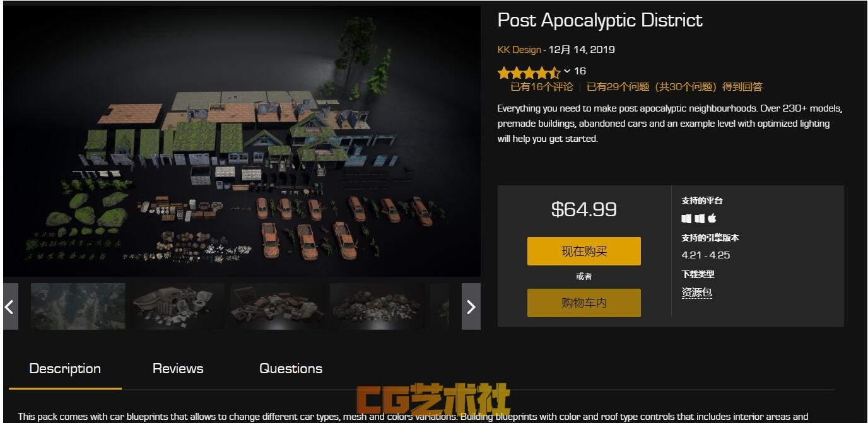Open the 已有16个评论 reviews link
The image size is (868, 423).
click(x=542, y=87)
